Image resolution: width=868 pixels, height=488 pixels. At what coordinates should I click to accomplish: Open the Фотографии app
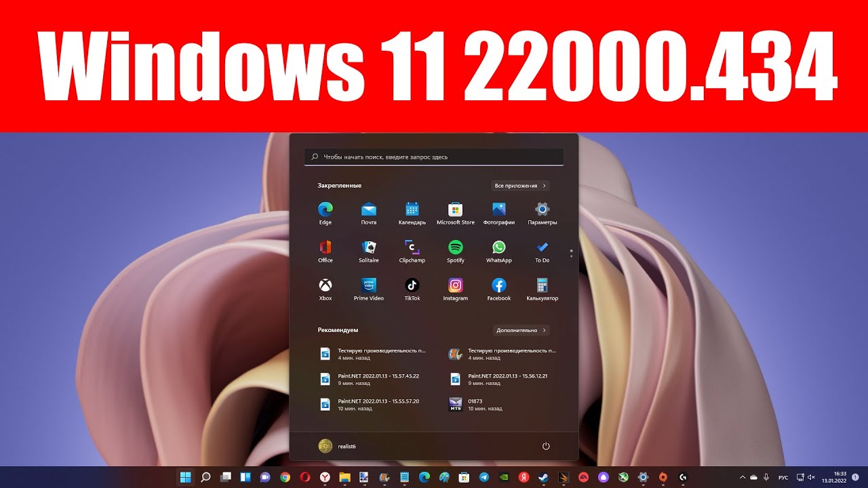click(x=499, y=213)
